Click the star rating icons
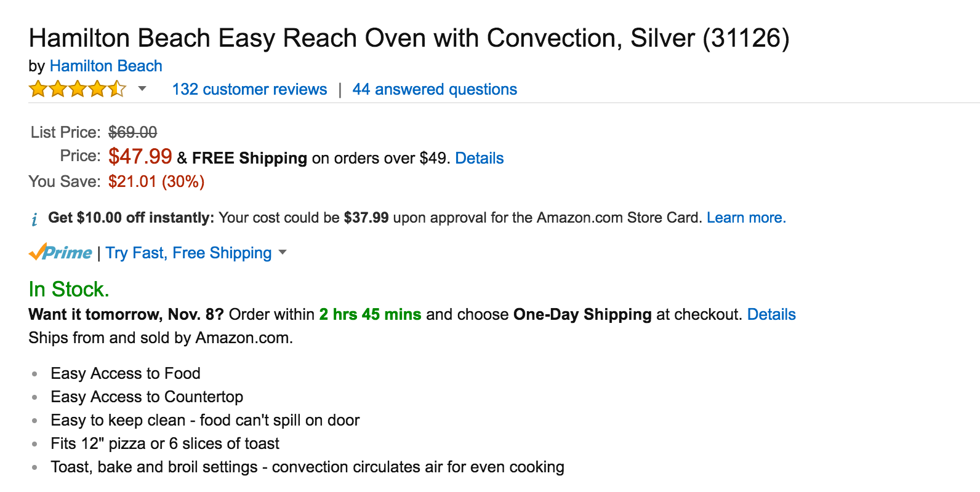 tap(77, 89)
